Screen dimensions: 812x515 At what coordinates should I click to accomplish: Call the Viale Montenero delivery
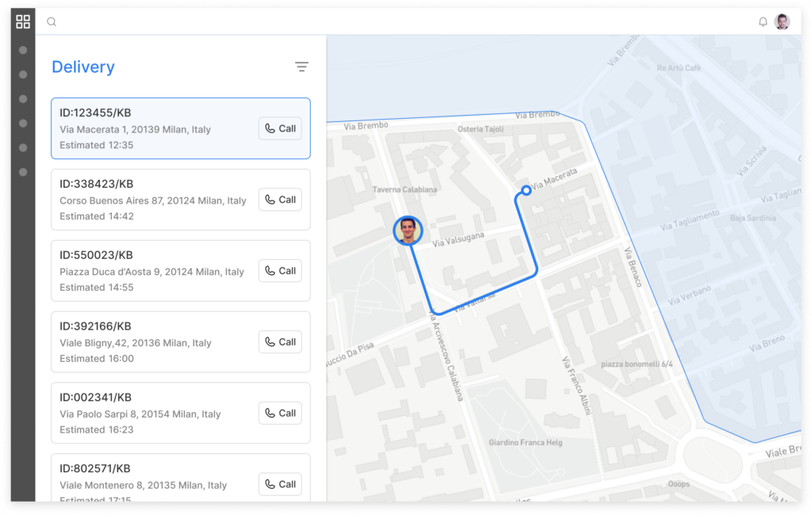point(280,484)
